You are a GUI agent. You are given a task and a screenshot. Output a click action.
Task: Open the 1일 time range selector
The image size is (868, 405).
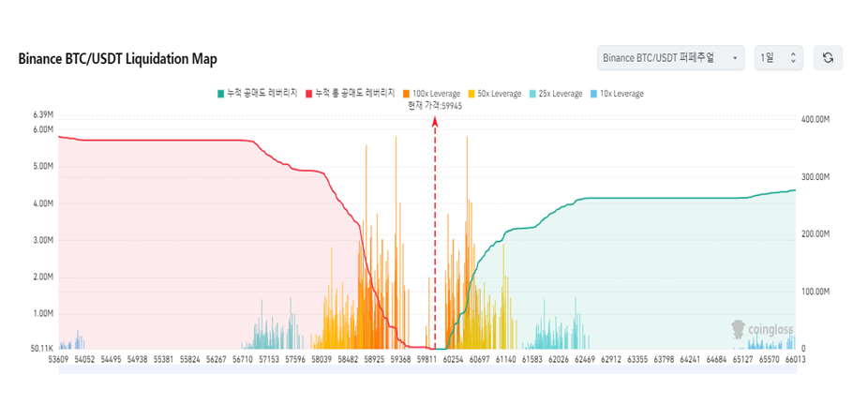(778, 57)
